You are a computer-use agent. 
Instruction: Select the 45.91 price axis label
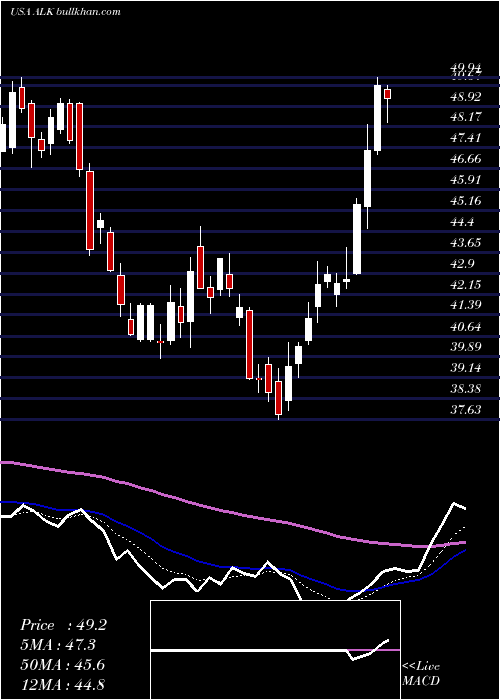466,180
